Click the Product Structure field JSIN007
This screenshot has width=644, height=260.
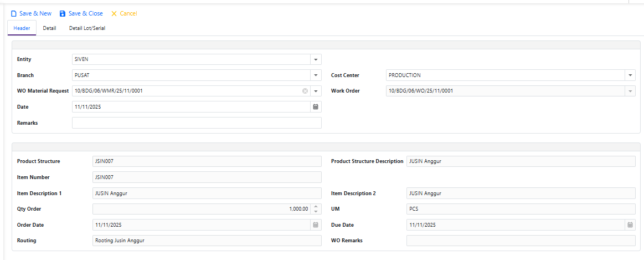(207, 161)
